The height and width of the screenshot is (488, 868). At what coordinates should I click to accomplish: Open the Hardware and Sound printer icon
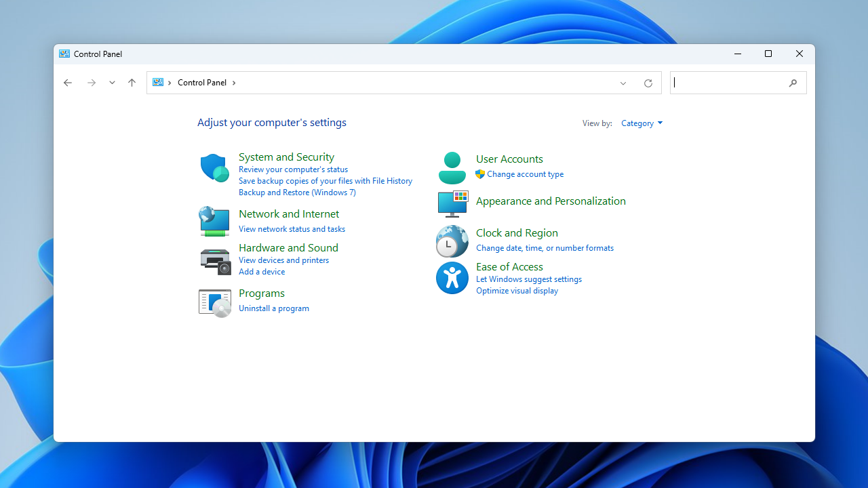coord(215,261)
